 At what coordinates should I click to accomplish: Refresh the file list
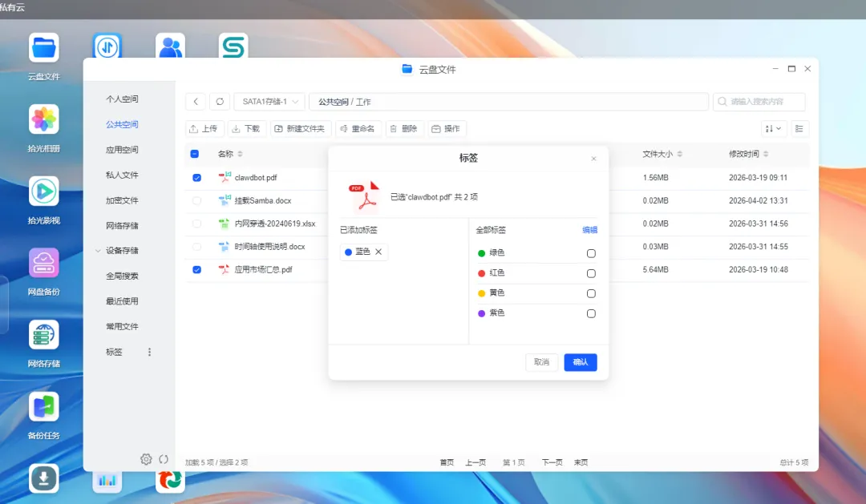(220, 102)
